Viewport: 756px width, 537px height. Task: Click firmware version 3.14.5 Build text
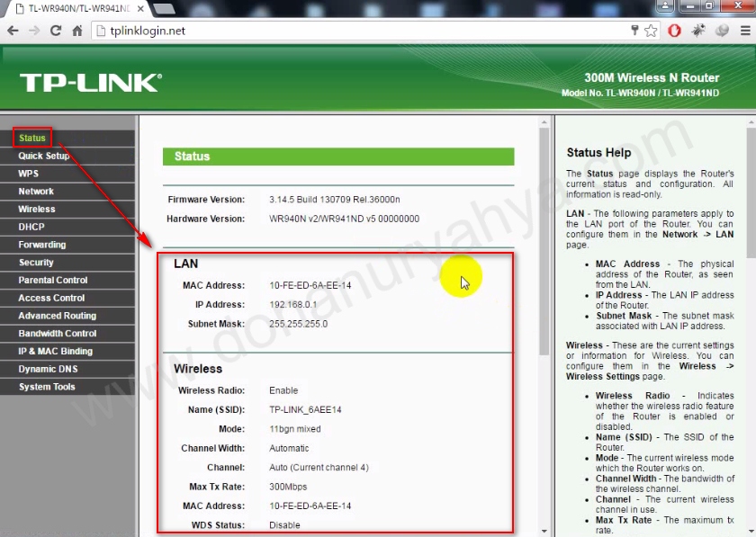(335, 200)
